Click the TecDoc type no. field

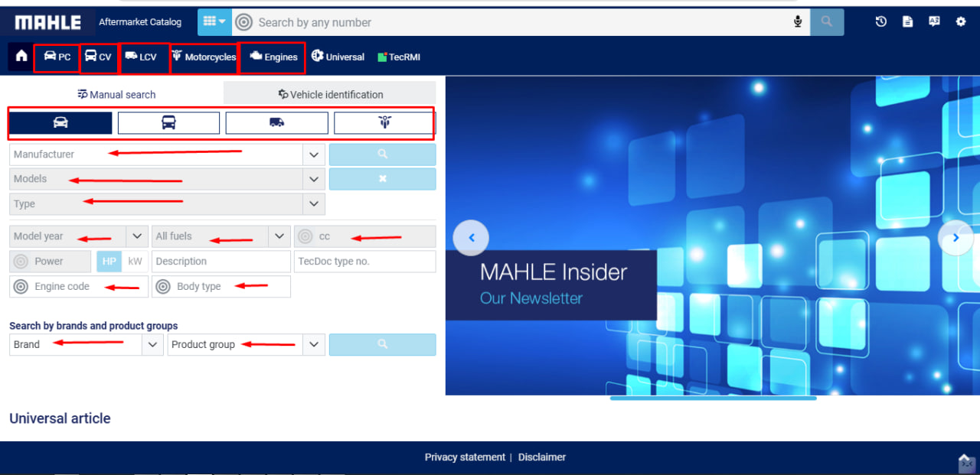coord(364,262)
